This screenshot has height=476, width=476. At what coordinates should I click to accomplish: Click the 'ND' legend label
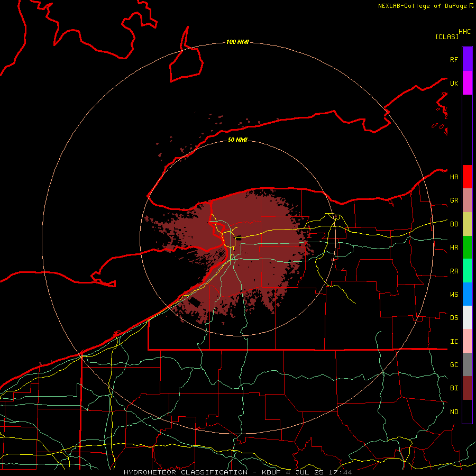click(454, 412)
